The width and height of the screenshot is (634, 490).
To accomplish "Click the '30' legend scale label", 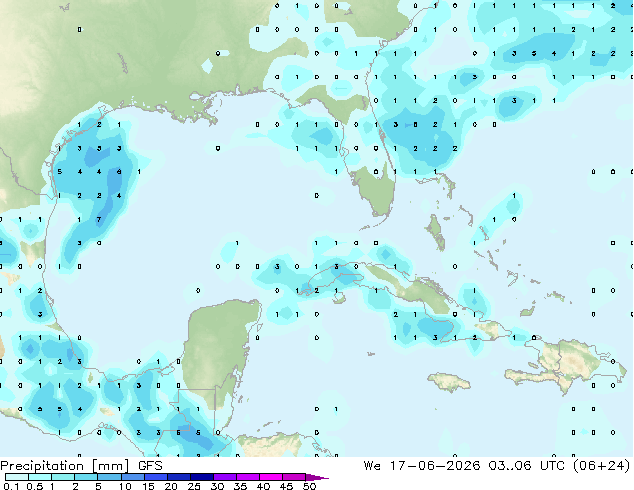I will [217, 486].
